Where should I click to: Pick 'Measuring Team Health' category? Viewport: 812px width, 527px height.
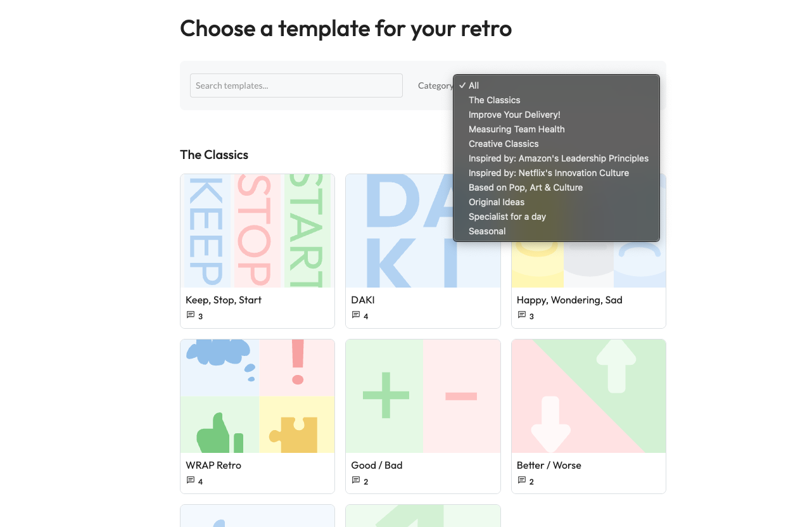516,129
